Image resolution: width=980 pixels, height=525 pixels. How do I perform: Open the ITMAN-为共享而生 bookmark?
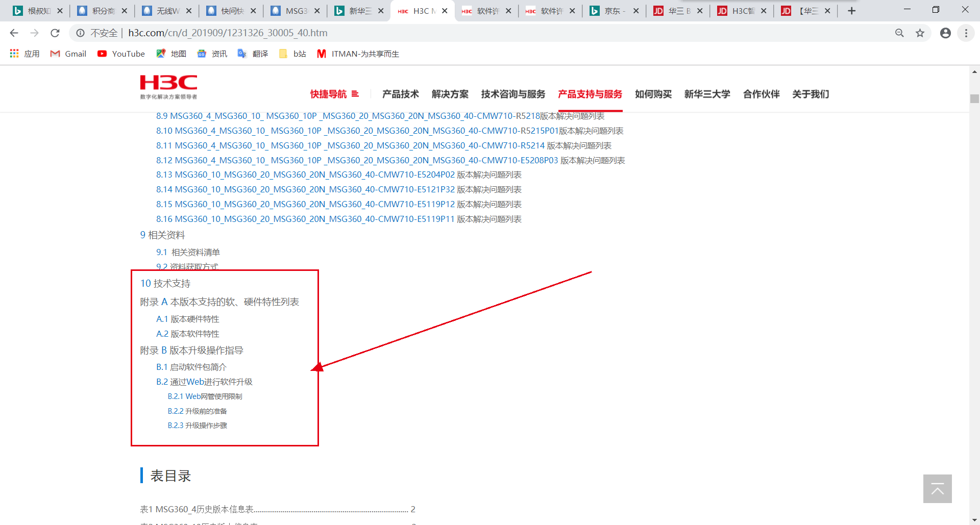tap(358, 54)
